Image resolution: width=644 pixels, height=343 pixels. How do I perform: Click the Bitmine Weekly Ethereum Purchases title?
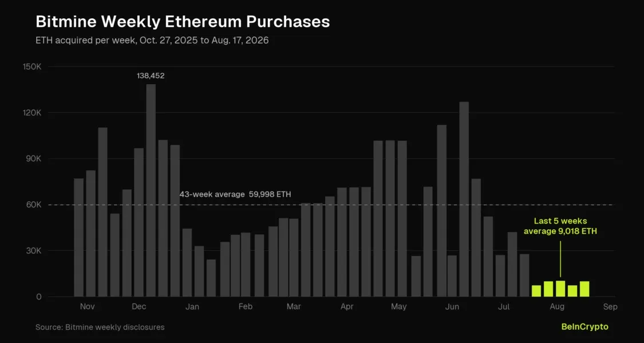point(183,22)
